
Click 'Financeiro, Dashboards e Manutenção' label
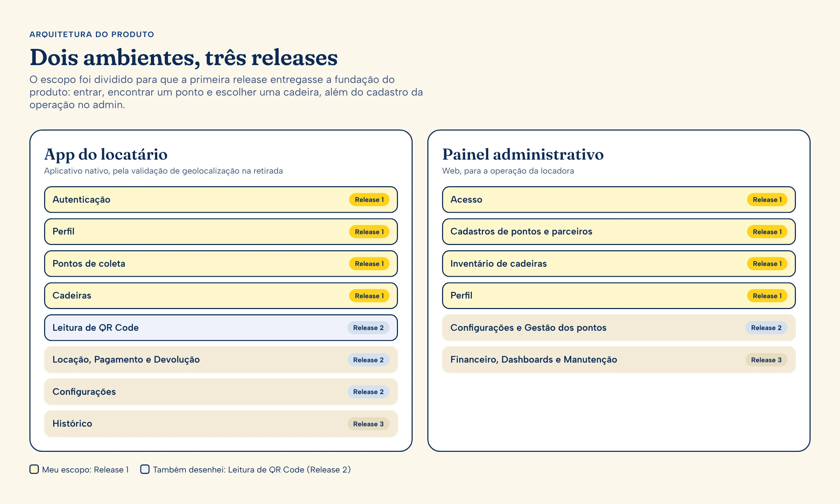pyautogui.click(x=533, y=360)
